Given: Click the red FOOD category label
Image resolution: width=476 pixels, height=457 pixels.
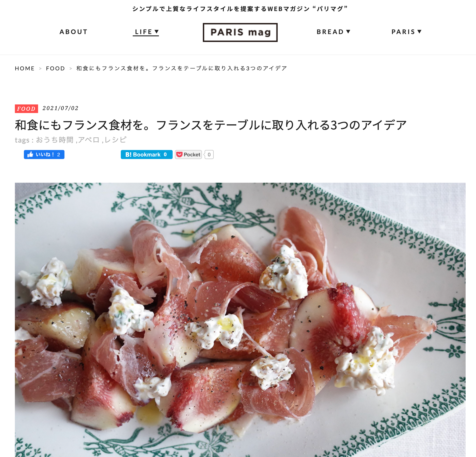Looking at the screenshot, I should [26, 109].
